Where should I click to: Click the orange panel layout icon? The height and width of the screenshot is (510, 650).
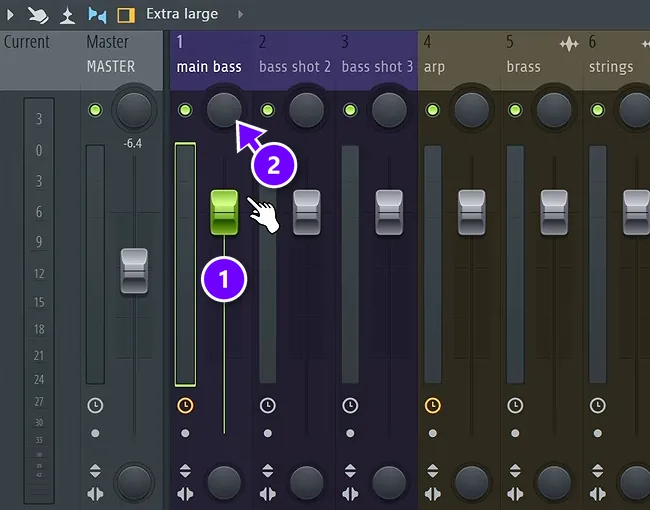[x=126, y=15]
